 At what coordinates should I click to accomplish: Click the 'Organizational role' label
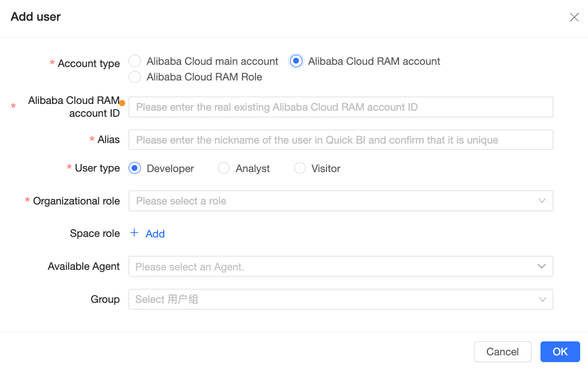77,201
